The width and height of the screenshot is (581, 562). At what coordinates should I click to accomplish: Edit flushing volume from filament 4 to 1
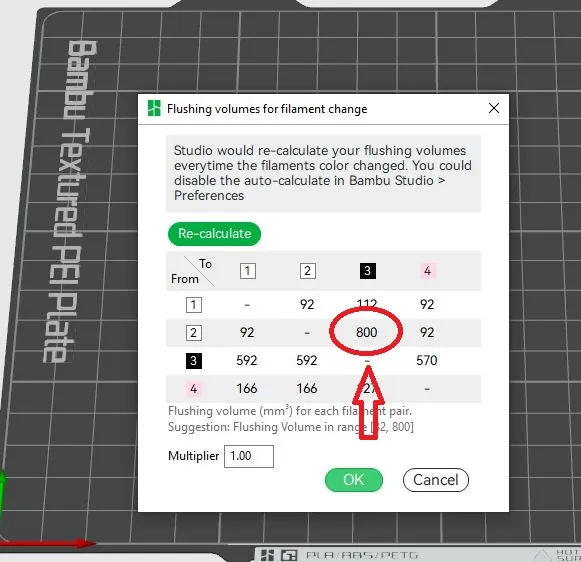247,389
